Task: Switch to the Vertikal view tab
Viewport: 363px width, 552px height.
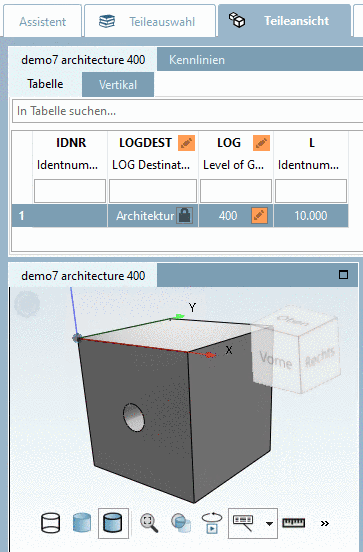Action: tap(118, 84)
